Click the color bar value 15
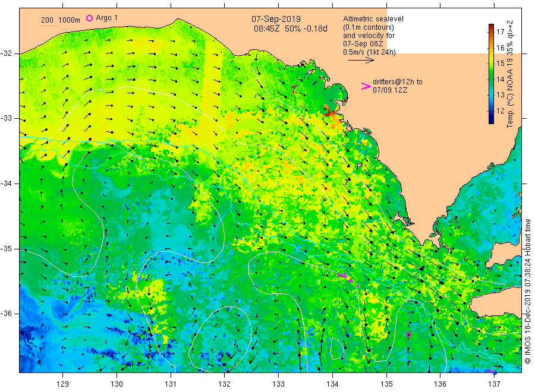 pos(500,64)
